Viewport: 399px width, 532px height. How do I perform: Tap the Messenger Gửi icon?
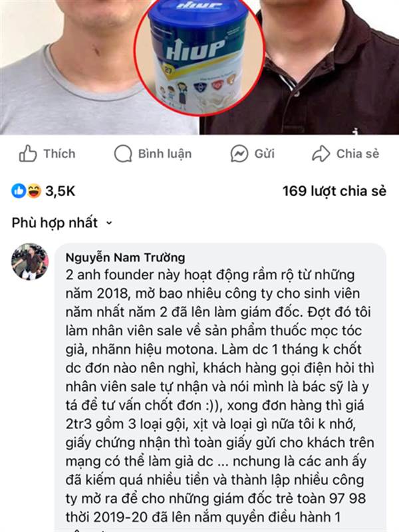point(239,154)
